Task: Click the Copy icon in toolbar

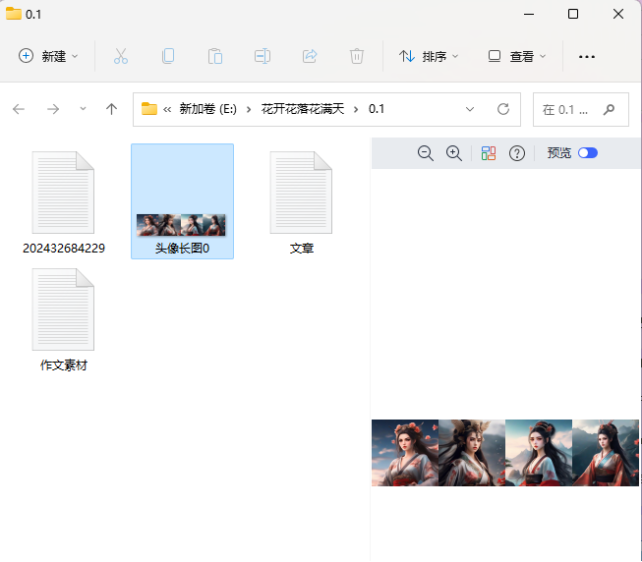Action: pos(168,56)
